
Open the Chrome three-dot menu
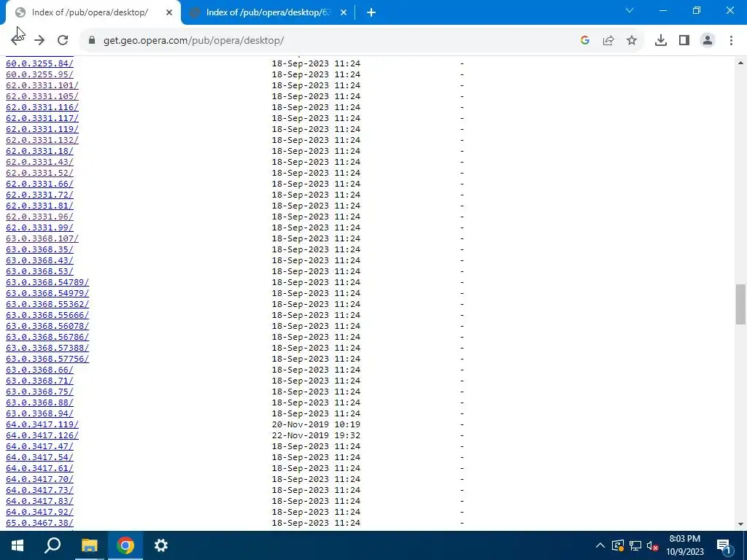[x=731, y=41]
